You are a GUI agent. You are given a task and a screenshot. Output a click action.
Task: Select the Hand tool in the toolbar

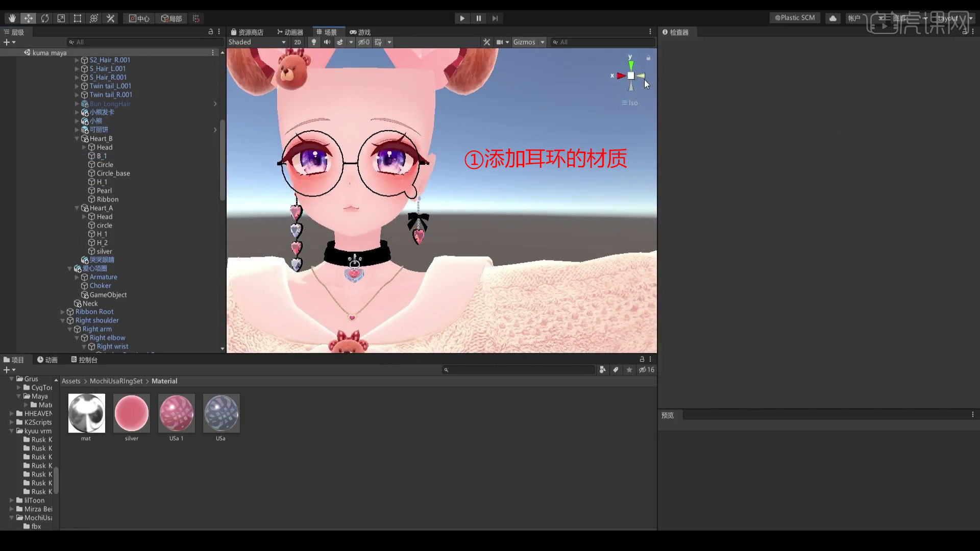pyautogui.click(x=12, y=18)
